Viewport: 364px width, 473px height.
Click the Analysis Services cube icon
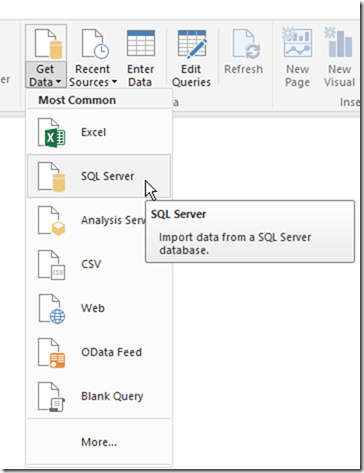51,221
